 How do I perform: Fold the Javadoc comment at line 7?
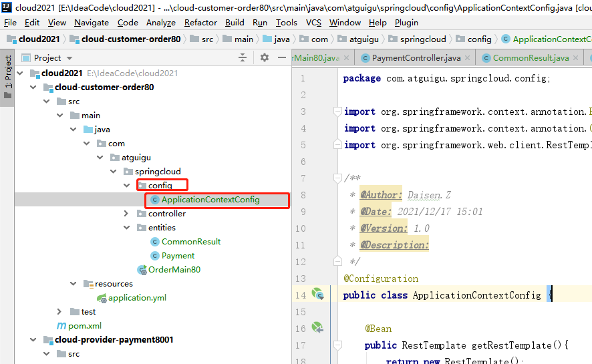click(x=337, y=178)
